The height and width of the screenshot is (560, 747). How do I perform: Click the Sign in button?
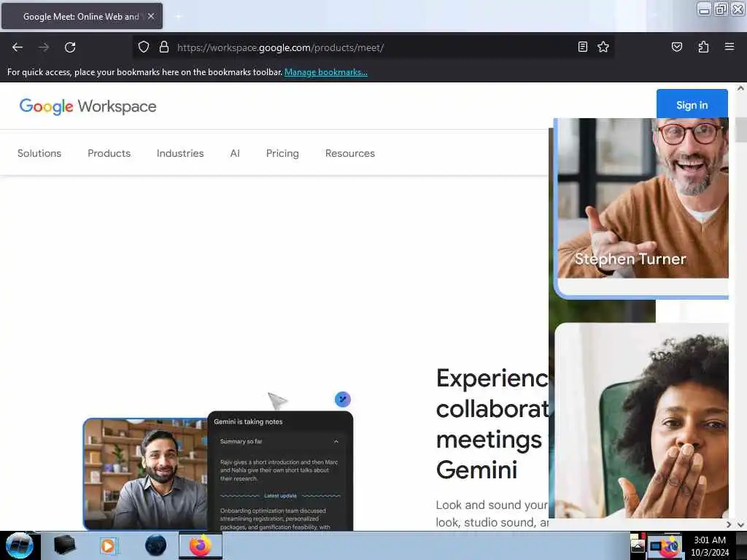pos(692,105)
